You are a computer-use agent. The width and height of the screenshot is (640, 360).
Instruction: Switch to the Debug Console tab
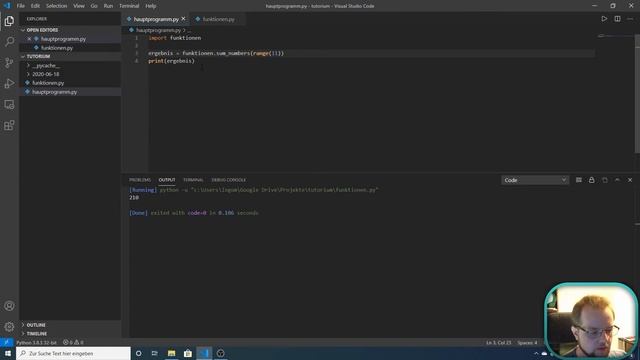point(228,180)
